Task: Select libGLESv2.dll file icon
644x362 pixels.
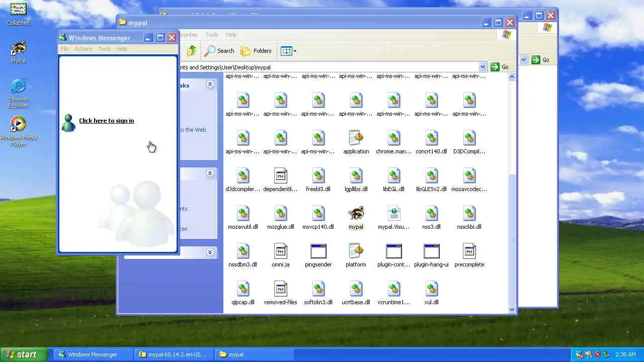Action: click(x=431, y=175)
